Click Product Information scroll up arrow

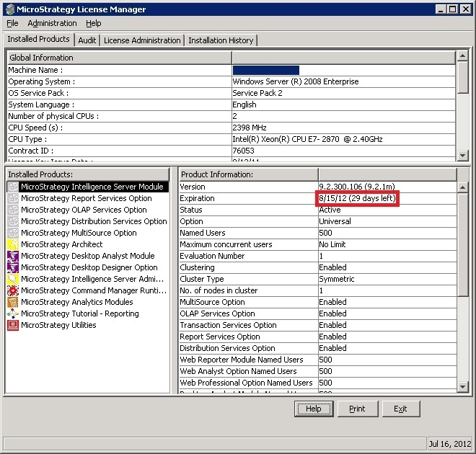tap(462, 187)
